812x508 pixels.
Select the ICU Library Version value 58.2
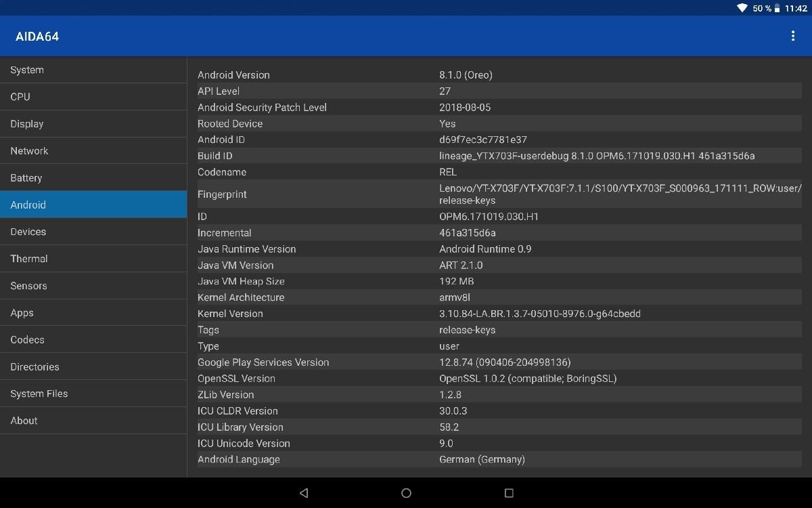[x=449, y=427]
